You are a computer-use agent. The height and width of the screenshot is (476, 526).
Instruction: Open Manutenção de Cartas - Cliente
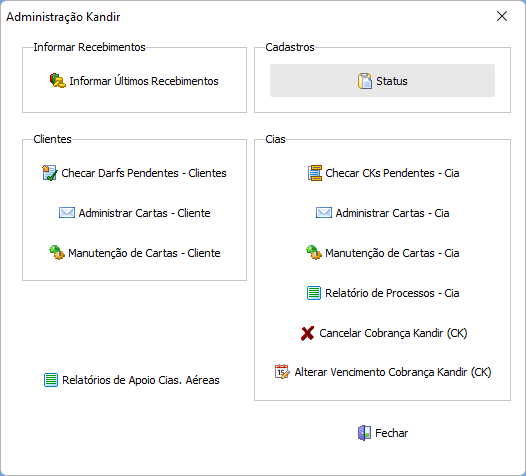(134, 253)
